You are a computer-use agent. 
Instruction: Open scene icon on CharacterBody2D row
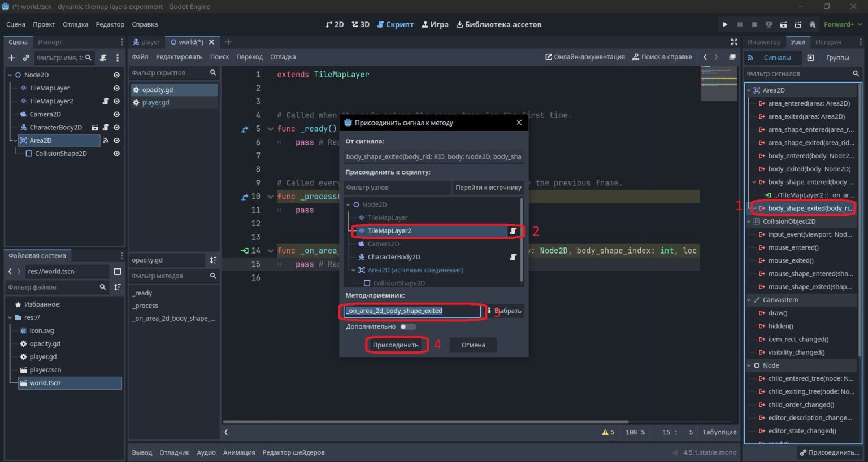point(95,128)
